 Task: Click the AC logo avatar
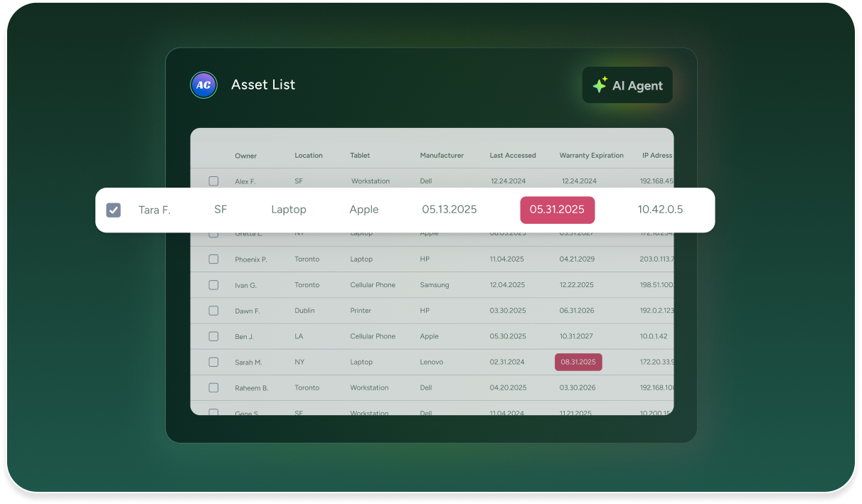(x=203, y=85)
